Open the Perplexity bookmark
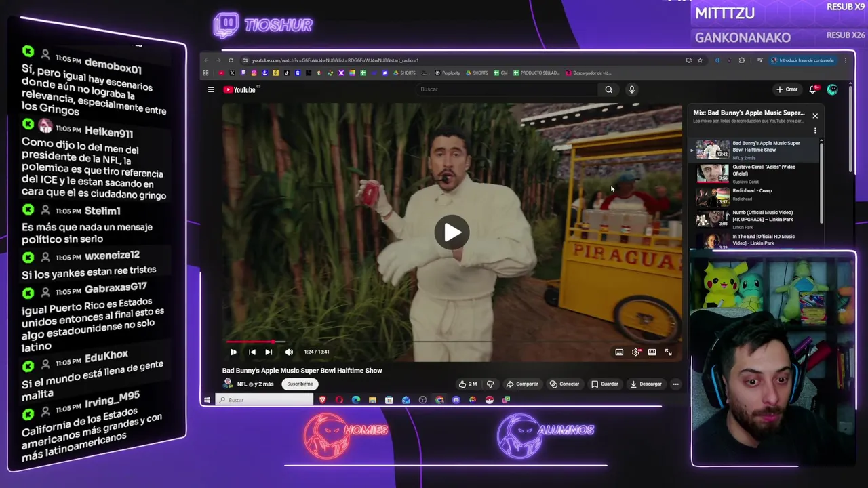The width and height of the screenshot is (868, 488). click(x=448, y=73)
